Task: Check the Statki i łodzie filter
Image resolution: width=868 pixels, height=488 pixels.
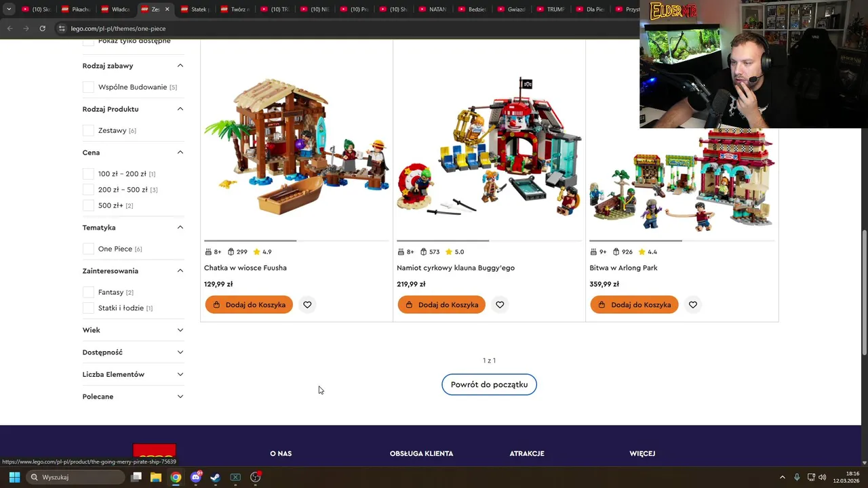Action: 88,308
